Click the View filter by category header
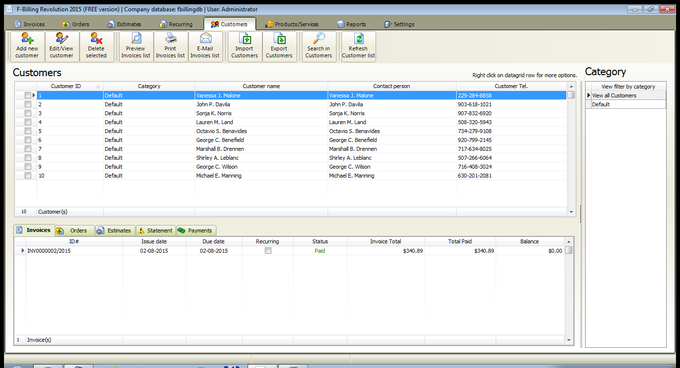Image resolution: width=680 pixels, height=368 pixels. pos(628,87)
